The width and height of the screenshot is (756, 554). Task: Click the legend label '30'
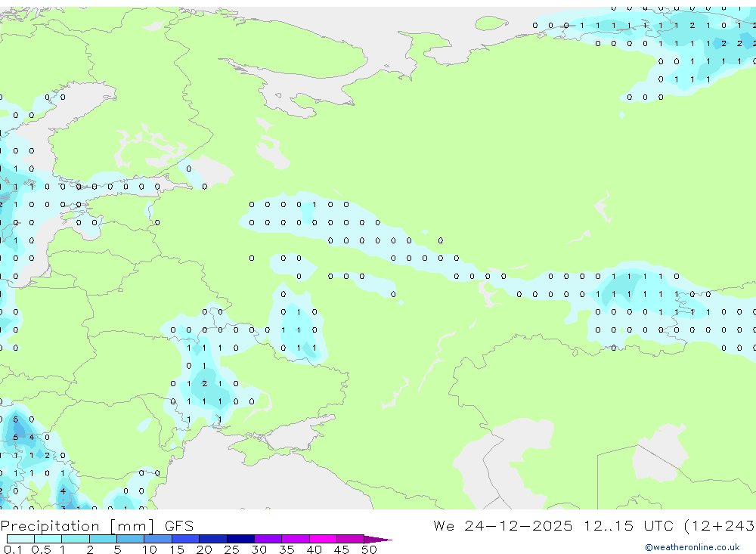pyautogui.click(x=259, y=549)
